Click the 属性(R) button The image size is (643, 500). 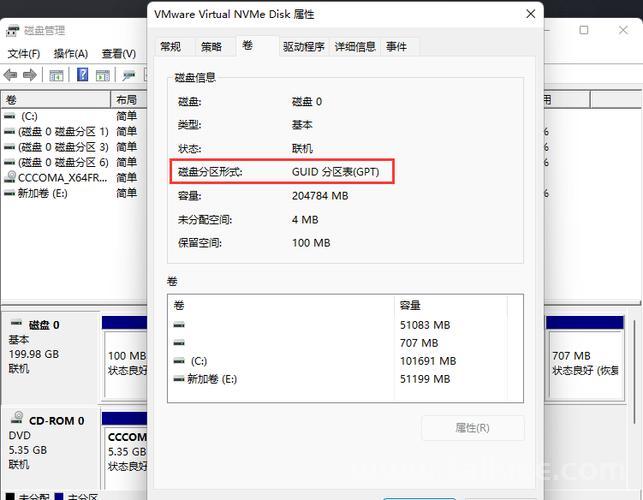472,428
